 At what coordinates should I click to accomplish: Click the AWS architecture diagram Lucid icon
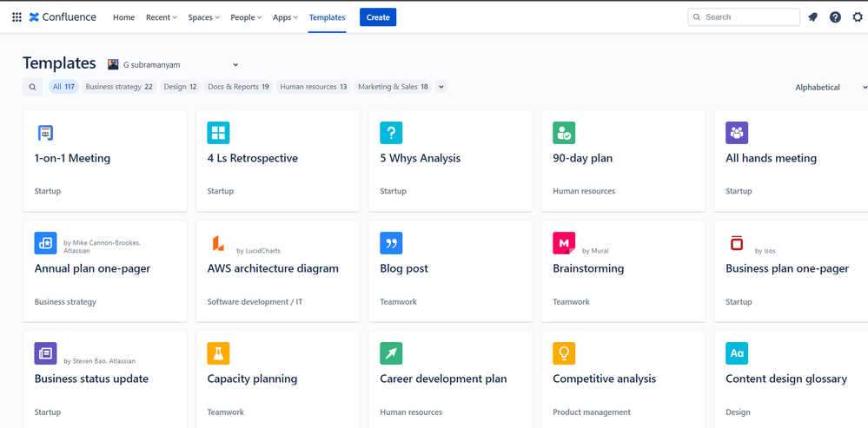click(218, 243)
